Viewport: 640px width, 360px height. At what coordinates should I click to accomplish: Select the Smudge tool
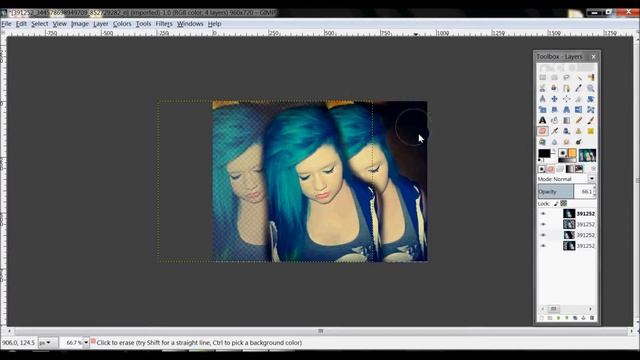click(x=567, y=142)
